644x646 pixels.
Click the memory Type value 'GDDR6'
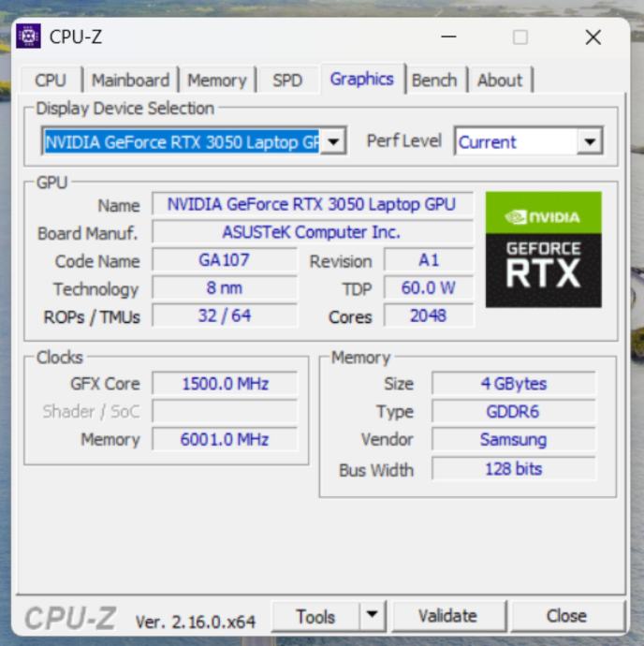click(x=513, y=412)
